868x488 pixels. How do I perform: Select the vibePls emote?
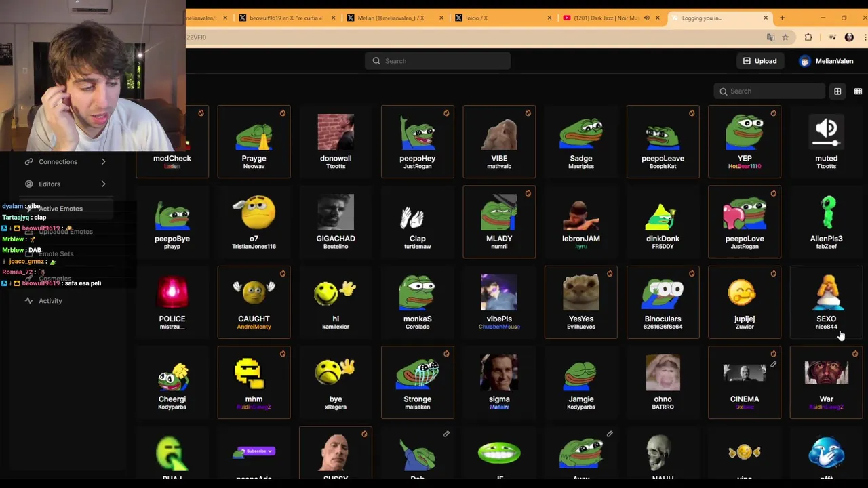[x=499, y=302]
